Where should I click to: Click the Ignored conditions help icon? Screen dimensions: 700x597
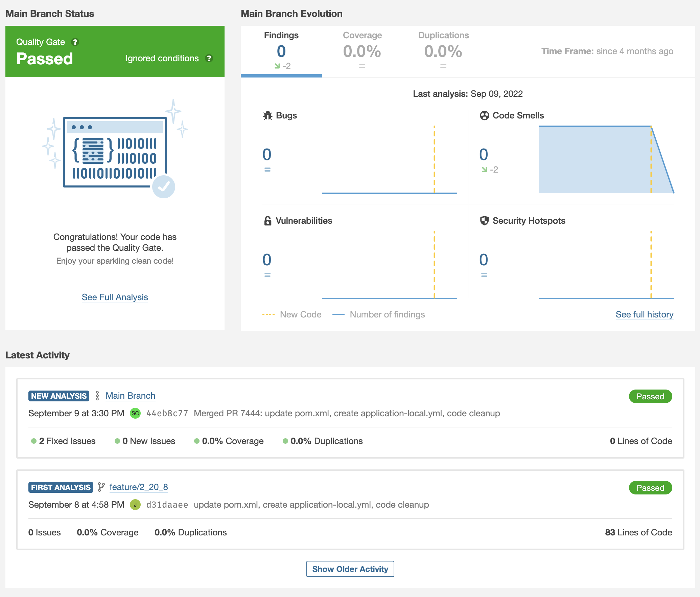[x=209, y=58]
